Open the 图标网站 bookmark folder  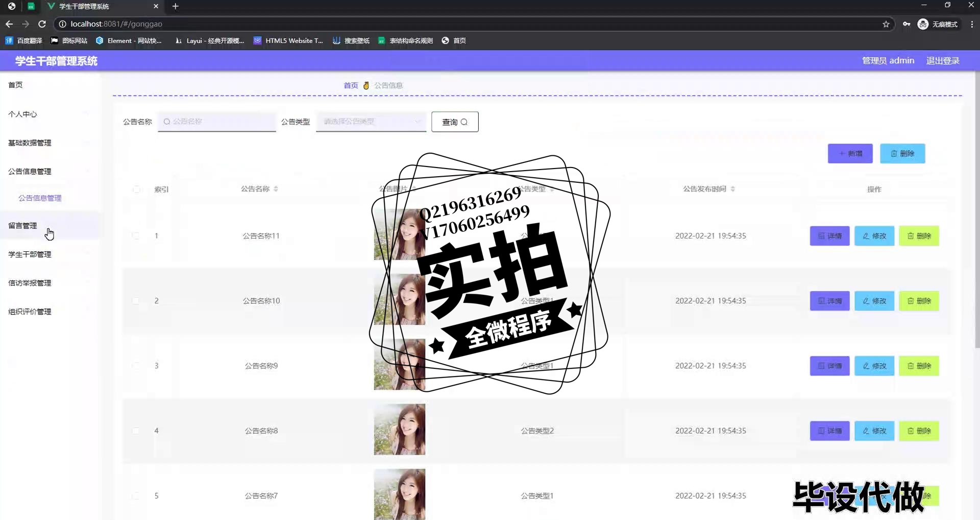[x=69, y=40]
